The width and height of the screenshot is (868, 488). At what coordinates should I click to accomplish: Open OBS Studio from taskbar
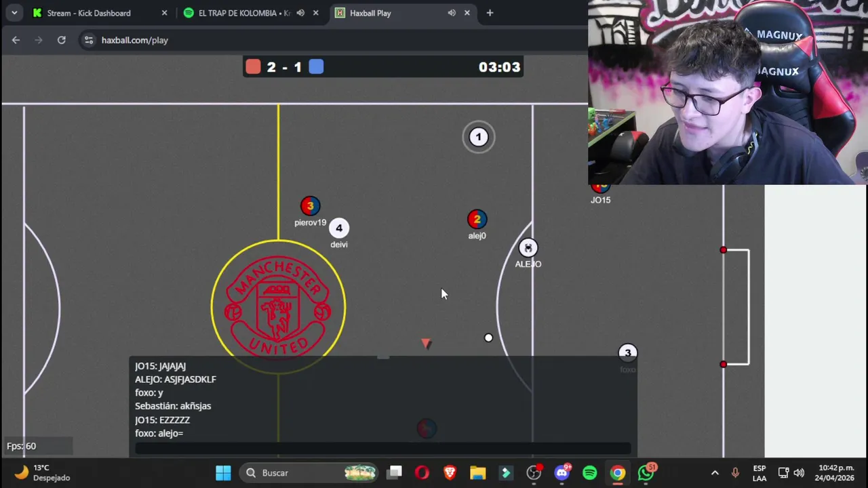[x=534, y=472]
